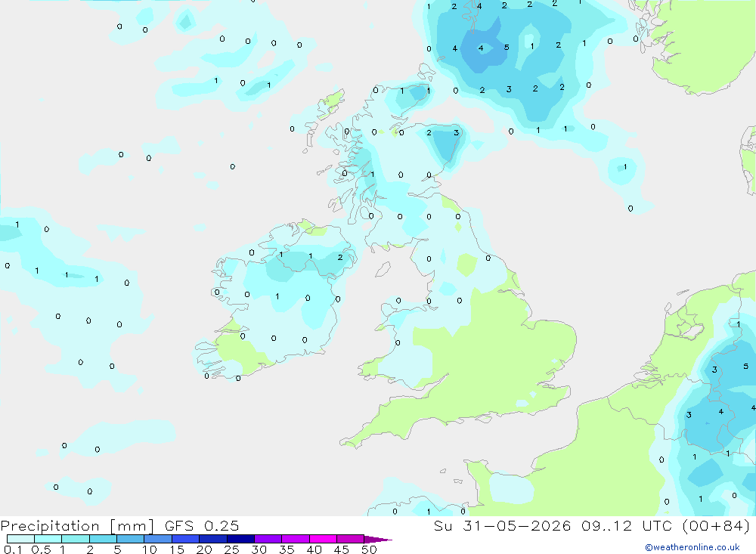Click the 0.1–0.5 mm lightest legend swatch
Screen dimensions: 756x554
(20, 539)
